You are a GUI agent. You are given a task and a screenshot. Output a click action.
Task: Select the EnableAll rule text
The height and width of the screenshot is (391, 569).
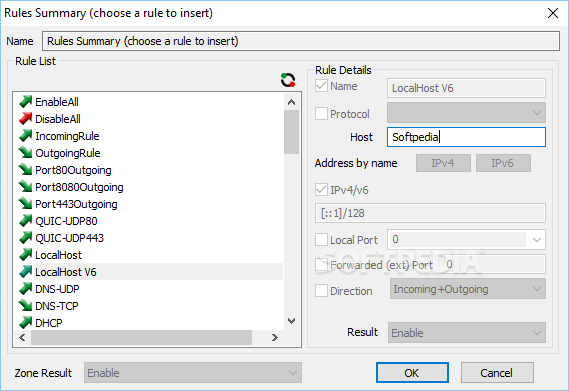[57, 102]
